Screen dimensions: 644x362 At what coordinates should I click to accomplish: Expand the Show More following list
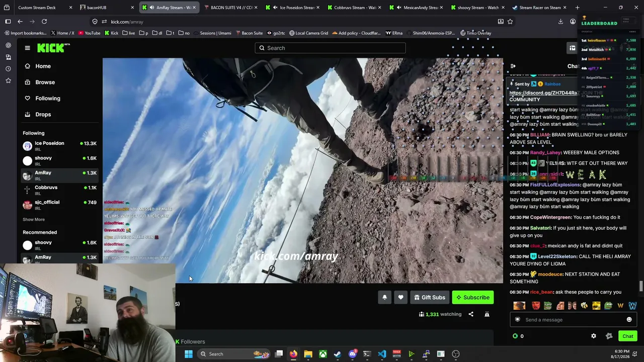[34, 219]
